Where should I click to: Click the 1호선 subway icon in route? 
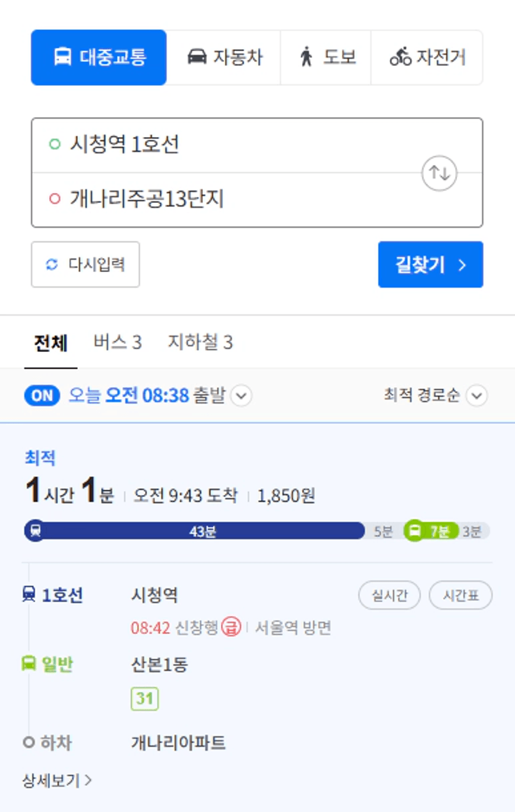[x=29, y=595]
